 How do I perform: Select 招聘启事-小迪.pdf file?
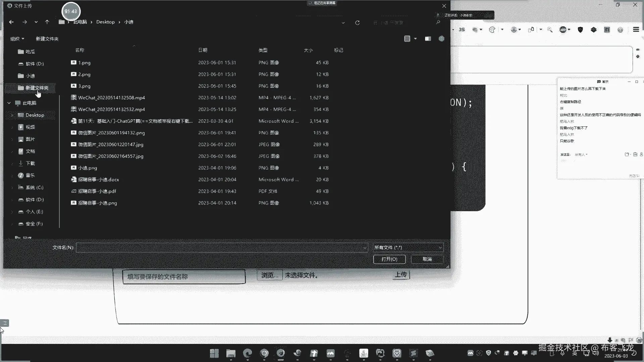click(97, 191)
